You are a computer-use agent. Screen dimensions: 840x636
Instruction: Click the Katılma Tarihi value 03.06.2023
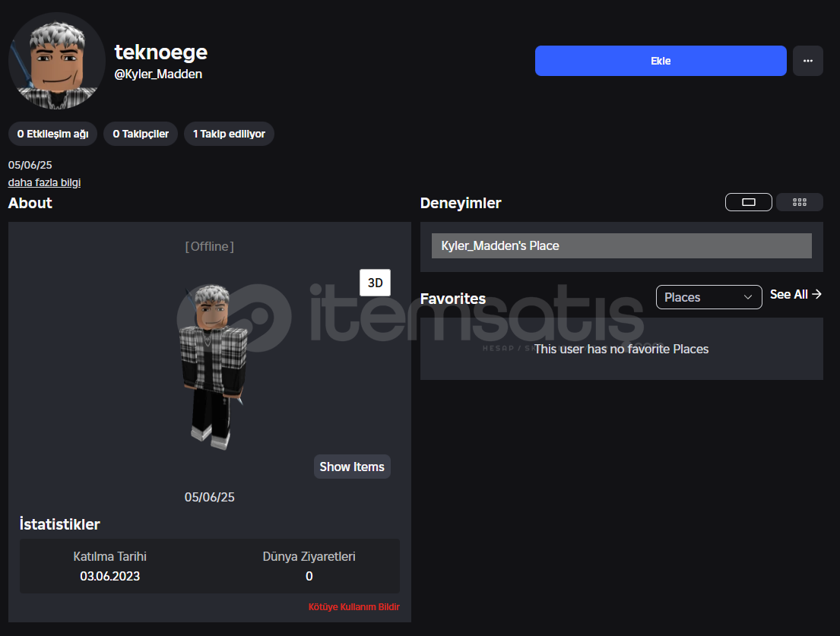tap(109, 576)
